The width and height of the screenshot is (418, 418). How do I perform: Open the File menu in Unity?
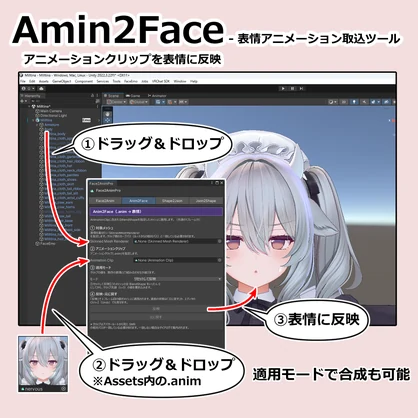coord(23,81)
